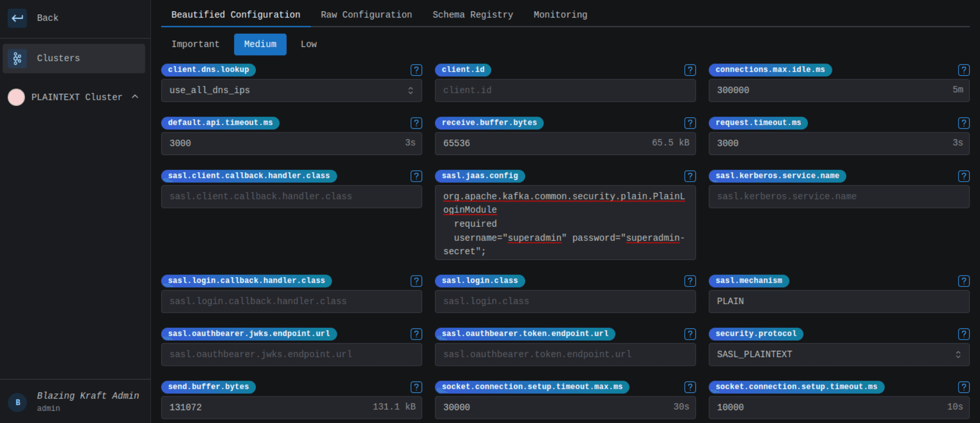Switch to Raw Configuration tab
Screen dimensions: 980x423
(x=366, y=15)
